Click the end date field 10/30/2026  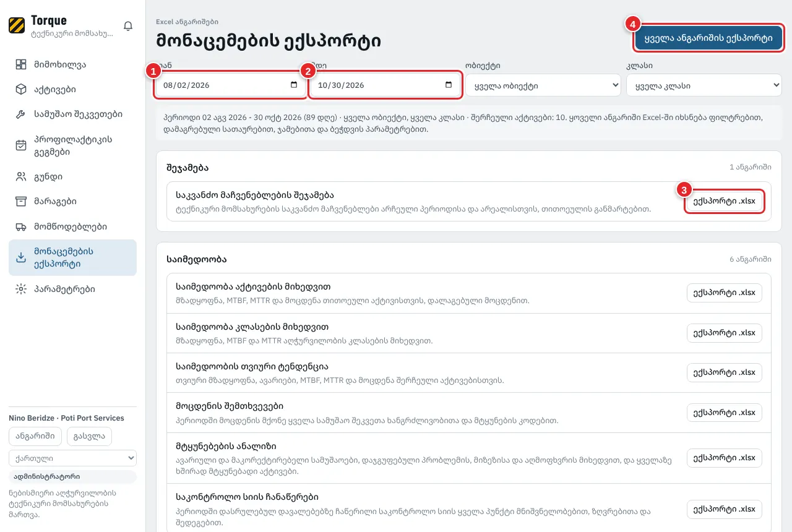[385, 85]
